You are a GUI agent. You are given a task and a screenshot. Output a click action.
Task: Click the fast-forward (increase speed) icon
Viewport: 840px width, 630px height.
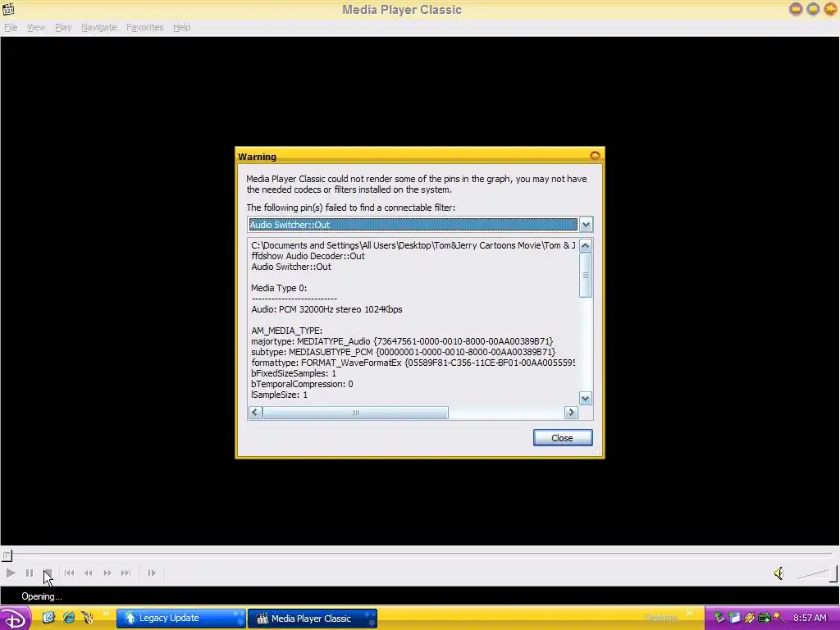[x=107, y=573]
